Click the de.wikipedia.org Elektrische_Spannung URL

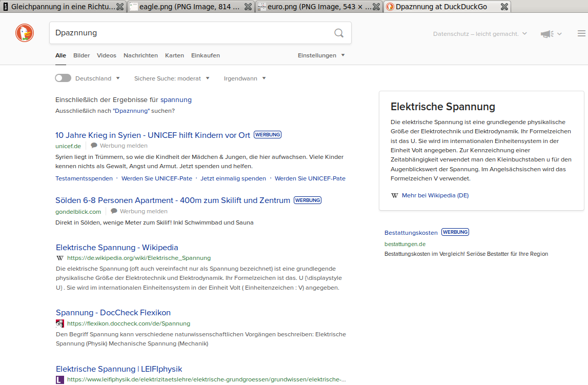point(139,258)
